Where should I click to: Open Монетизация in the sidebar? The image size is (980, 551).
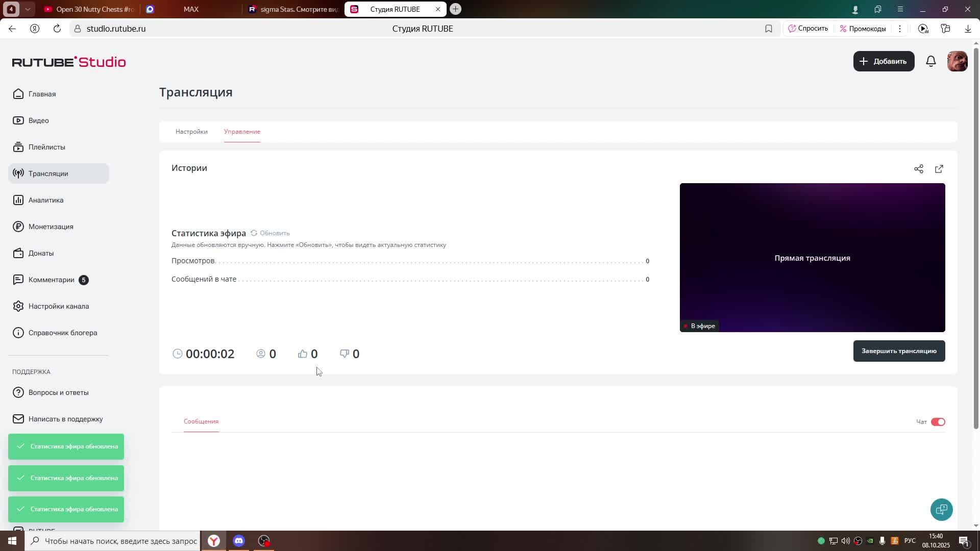pos(51,227)
